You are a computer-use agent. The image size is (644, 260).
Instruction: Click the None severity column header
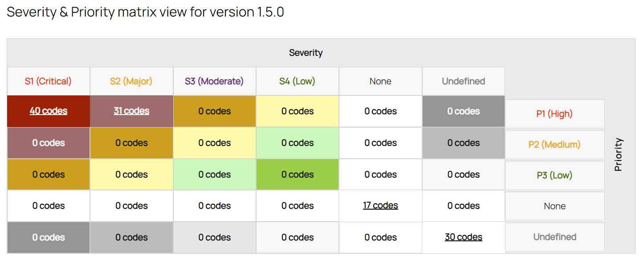tap(380, 81)
